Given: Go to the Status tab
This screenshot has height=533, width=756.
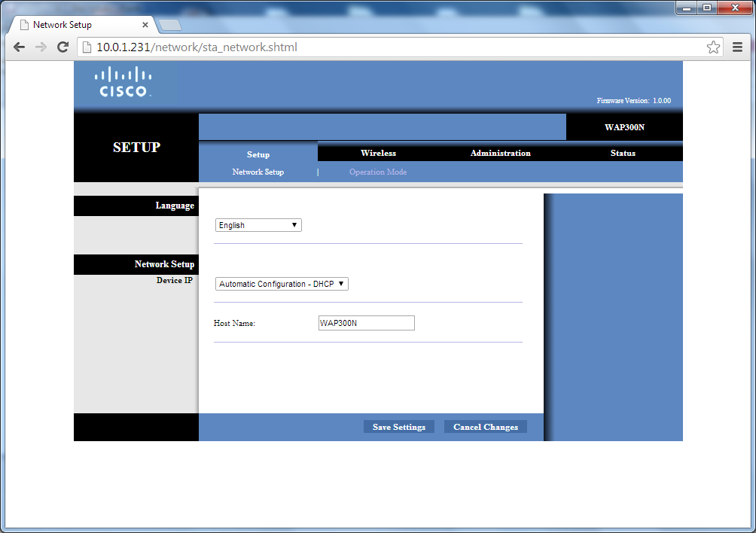Looking at the screenshot, I should click(623, 154).
